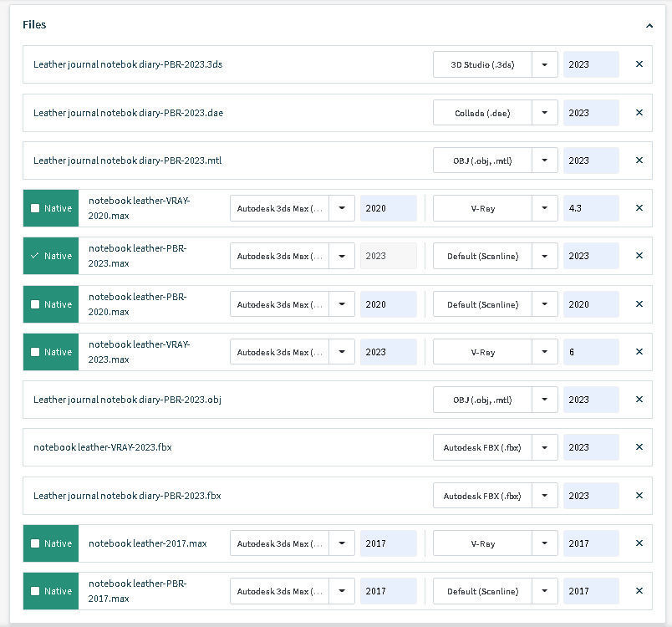Edit the V-Ray version field showing 4.3
Image resolution: width=672 pixels, height=627 pixels.
(x=591, y=208)
